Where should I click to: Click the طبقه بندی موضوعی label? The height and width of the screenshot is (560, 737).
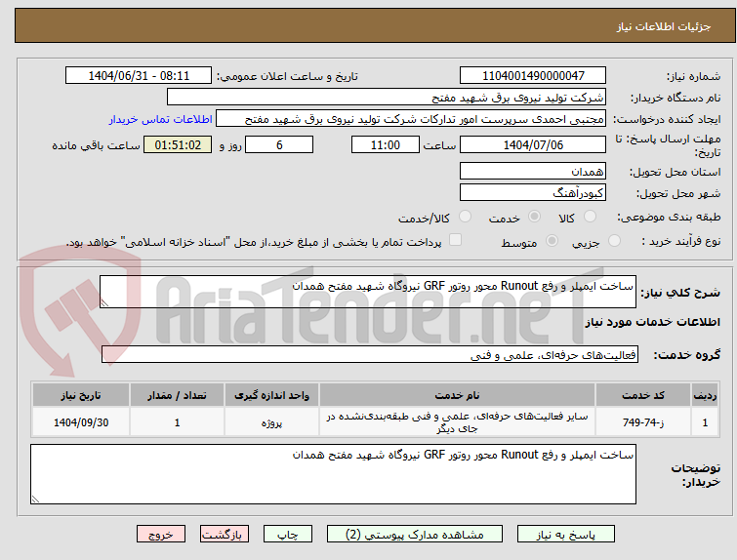(x=669, y=217)
